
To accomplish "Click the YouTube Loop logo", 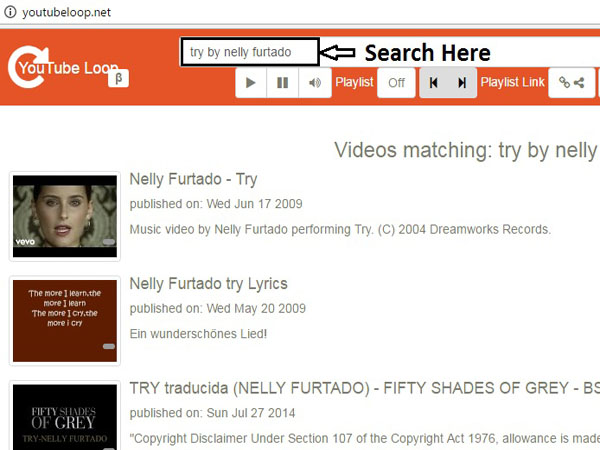I will (63, 67).
